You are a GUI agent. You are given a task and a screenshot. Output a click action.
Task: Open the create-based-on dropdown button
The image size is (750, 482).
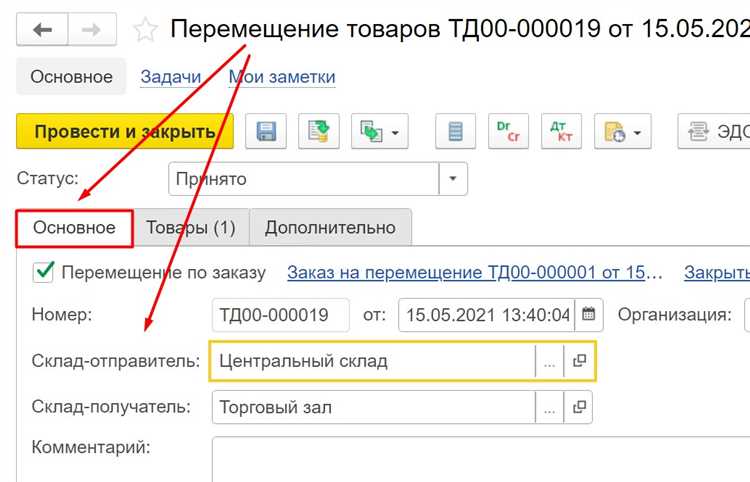(x=380, y=131)
